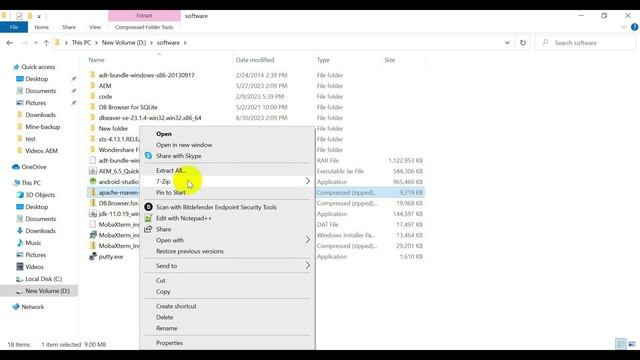This screenshot has height=360, width=640.
Task: Choose Rename from the context menu
Action: point(167,328)
